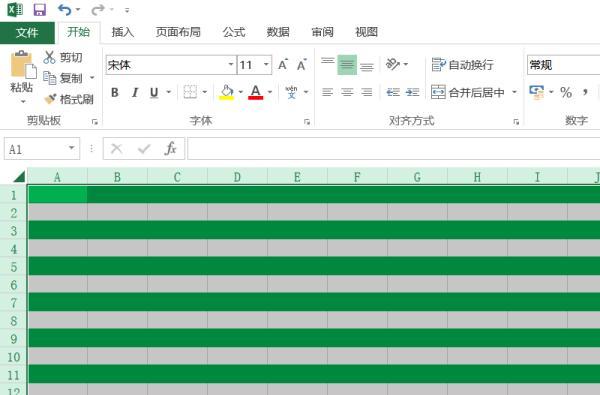The width and height of the screenshot is (600, 395).
Task: Click the Save icon in quick access toolbar
Action: pyautogui.click(x=39, y=10)
